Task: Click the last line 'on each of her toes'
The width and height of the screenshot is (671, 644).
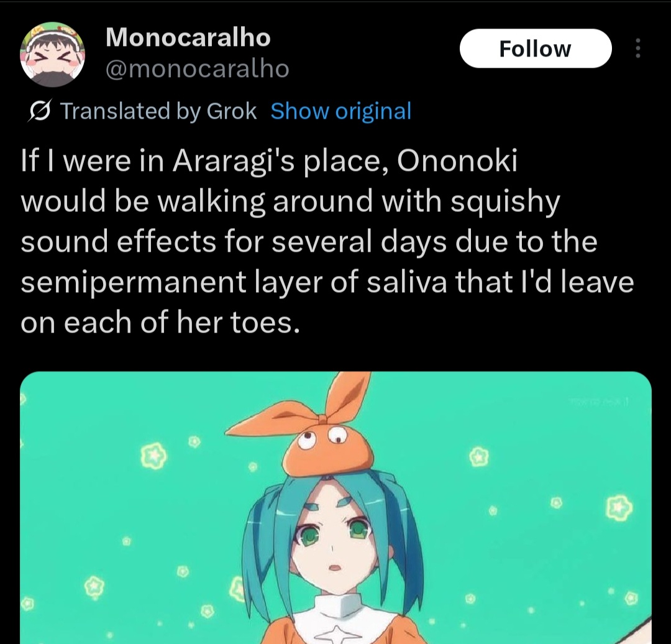Action: pos(159,323)
